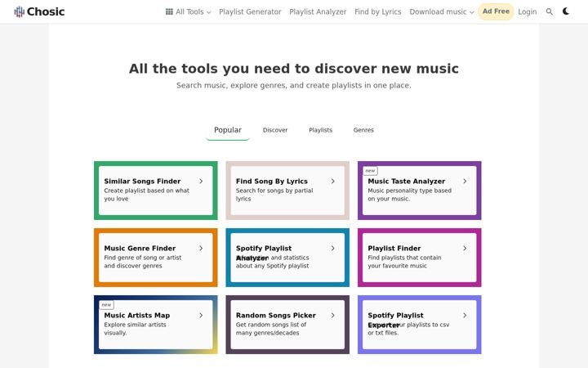Click 'Get random songs list of many genres/decades'
Image resolution: width=588 pixels, height=368 pixels.
point(271,329)
